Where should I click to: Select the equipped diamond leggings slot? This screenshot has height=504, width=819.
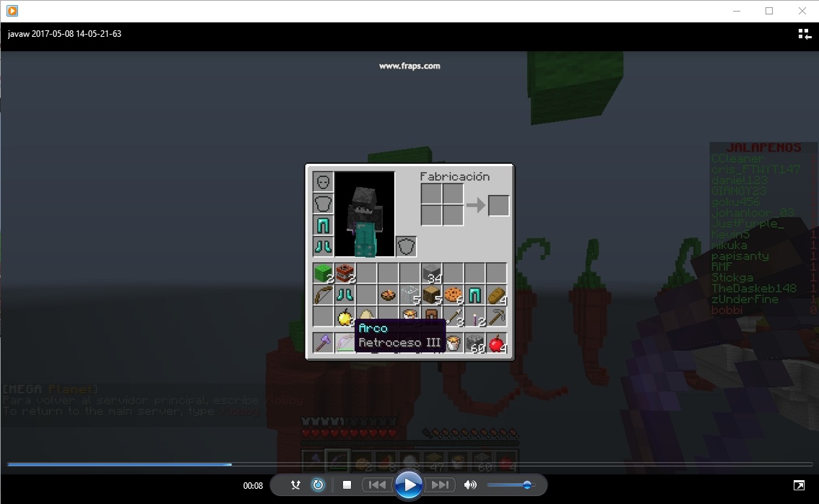coord(324,225)
